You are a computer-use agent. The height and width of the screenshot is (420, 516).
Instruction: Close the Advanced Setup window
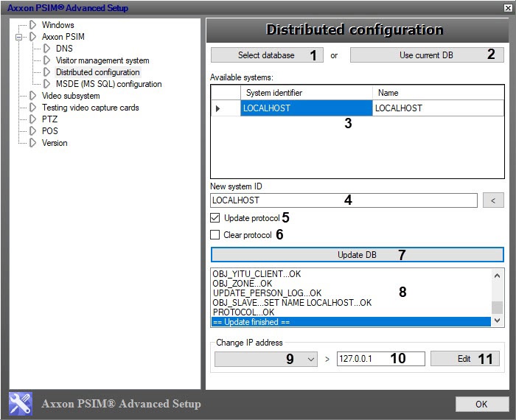pyautogui.click(x=506, y=8)
